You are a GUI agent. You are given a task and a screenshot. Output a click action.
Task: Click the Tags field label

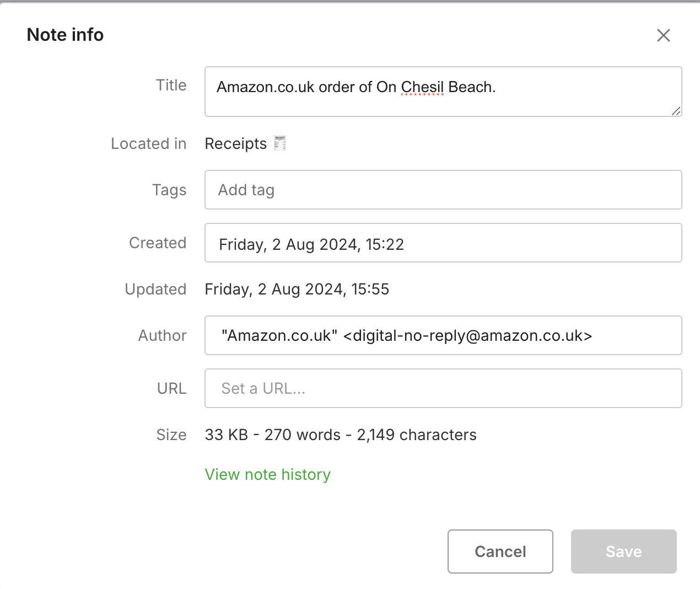click(x=169, y=190)
